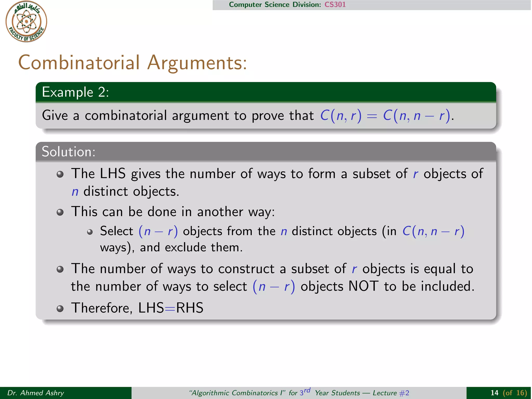
Task: Click the slide number 14 in footer
Action: pos(494,393)
